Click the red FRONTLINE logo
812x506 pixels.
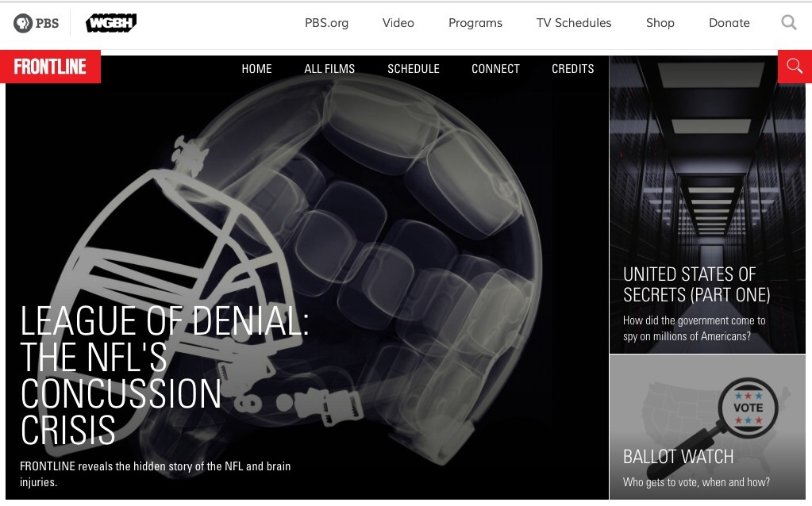click(50, 67)
